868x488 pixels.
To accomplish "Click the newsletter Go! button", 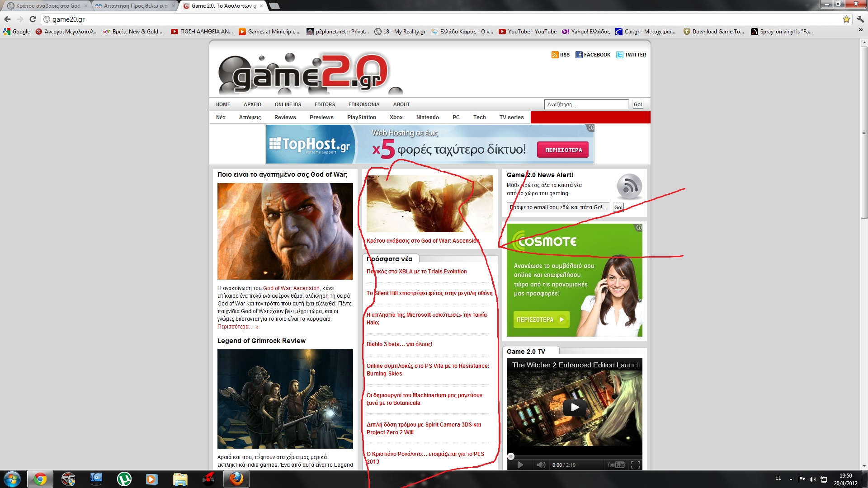I will 618,207.
